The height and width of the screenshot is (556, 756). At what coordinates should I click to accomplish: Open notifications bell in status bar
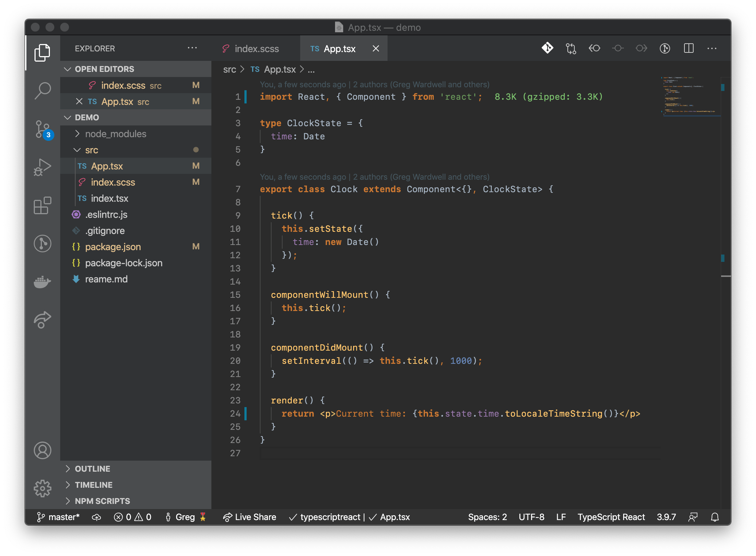click(715, 517)
